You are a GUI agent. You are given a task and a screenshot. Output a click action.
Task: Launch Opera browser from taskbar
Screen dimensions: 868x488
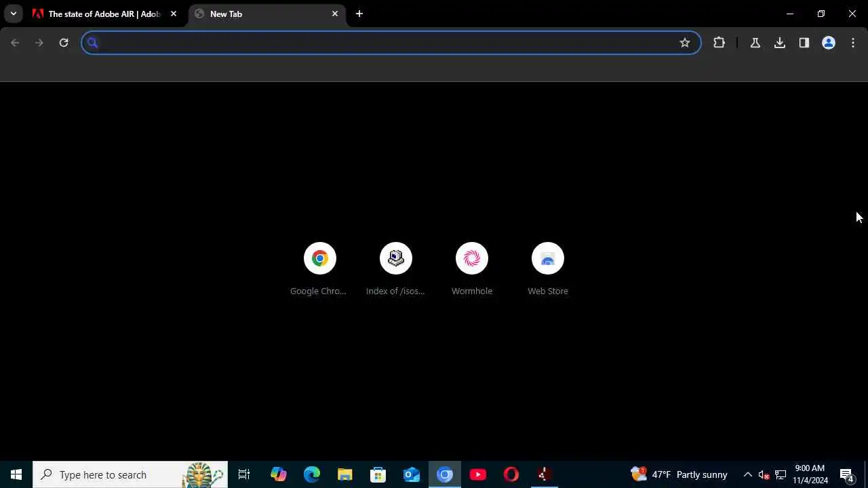[x=511, y=474]
